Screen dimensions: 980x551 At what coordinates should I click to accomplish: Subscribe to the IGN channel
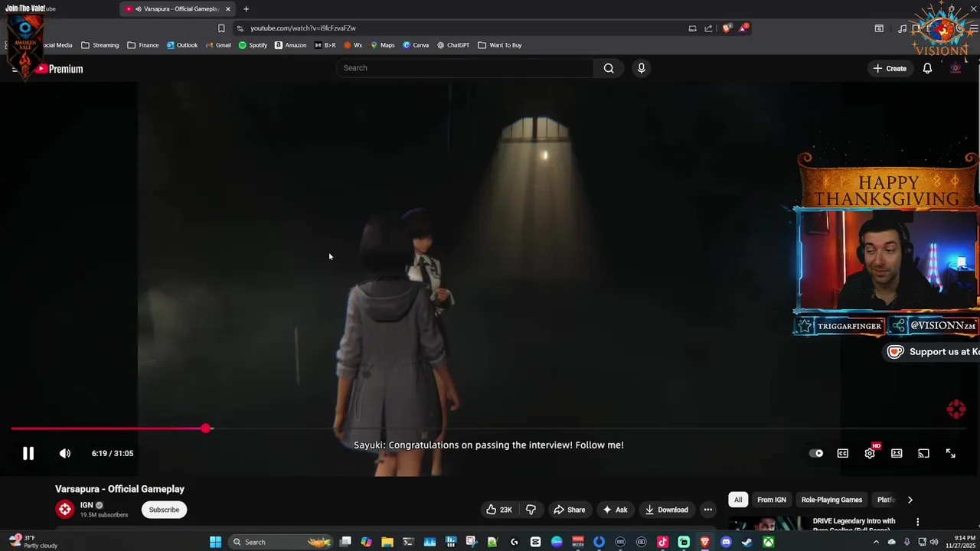(x=164, y=510)
